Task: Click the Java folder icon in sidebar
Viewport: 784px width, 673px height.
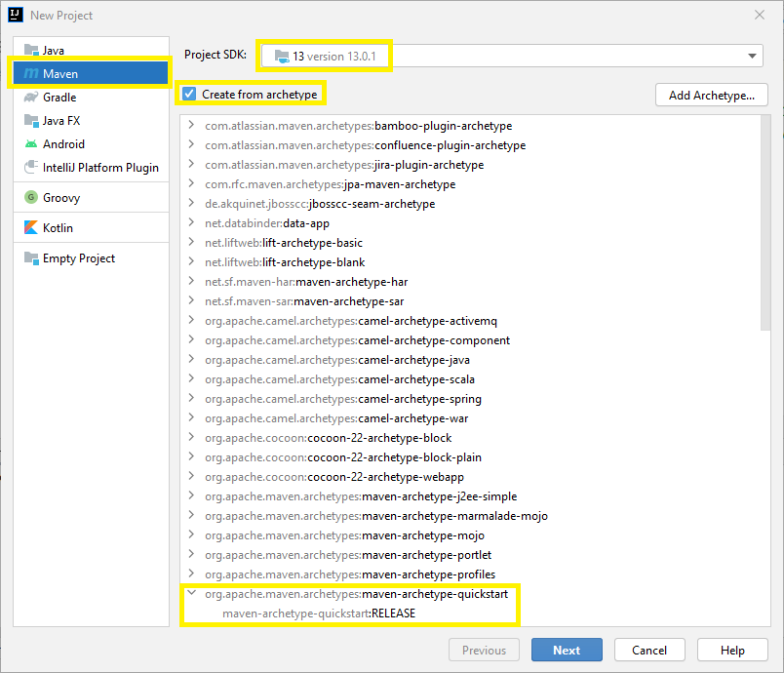Action: (x=31, y=50)
